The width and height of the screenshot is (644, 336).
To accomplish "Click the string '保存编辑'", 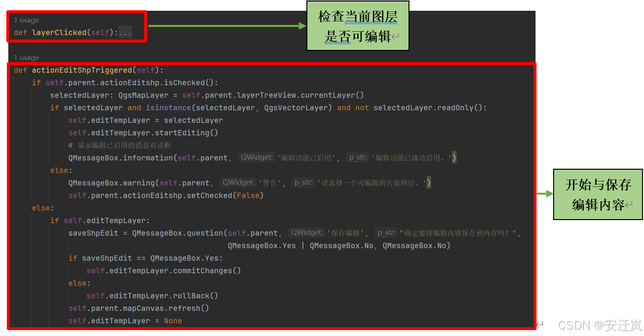I will click(345, 233).
